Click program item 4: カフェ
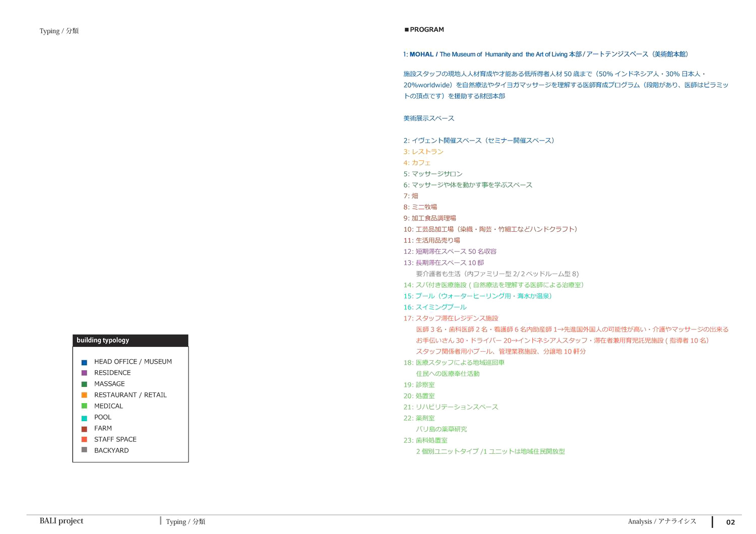756x534 pixels. tap(417, 163)
